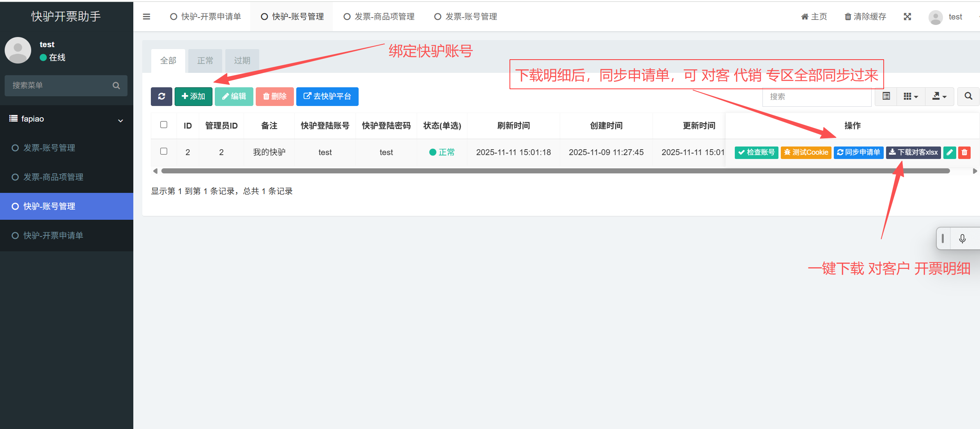Click the table refresh icon
This screenshot has height=429, width=980.
161,96
